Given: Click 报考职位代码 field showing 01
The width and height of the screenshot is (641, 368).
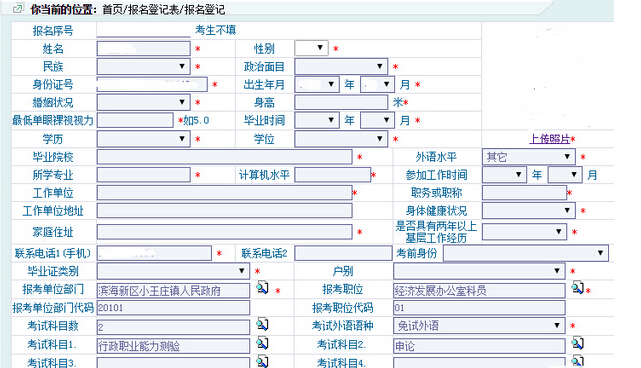Looking at the screenshot, I should point(479,308).
